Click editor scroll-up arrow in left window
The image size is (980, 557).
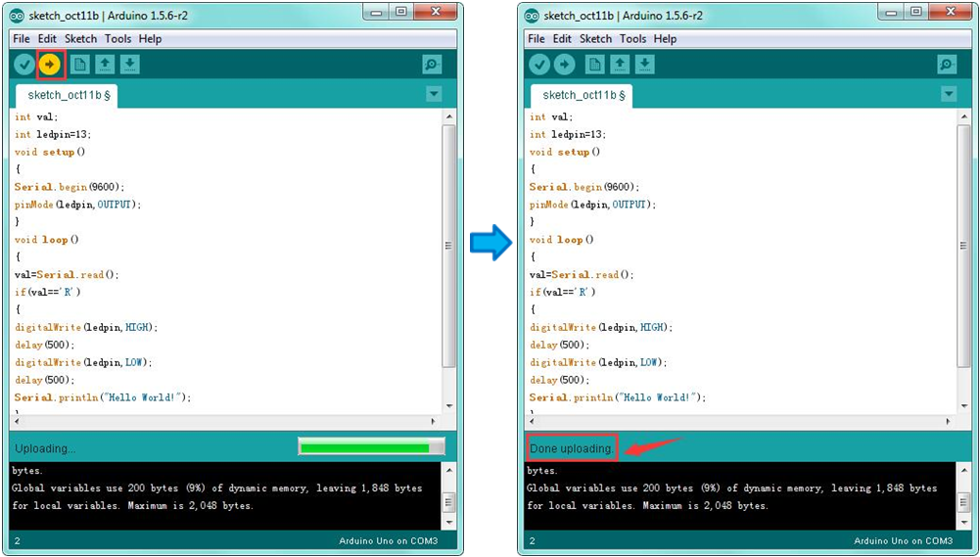tap(448, 116)
